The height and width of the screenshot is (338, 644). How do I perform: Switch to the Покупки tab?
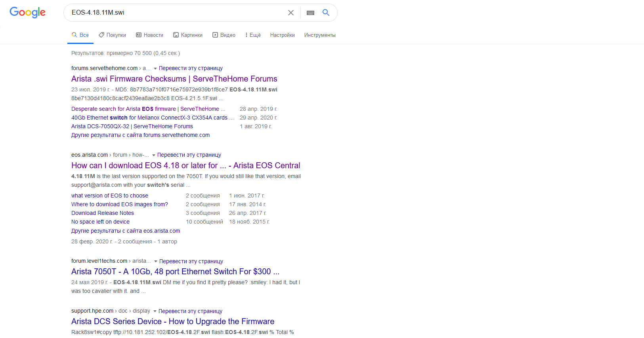click(113, 35)
